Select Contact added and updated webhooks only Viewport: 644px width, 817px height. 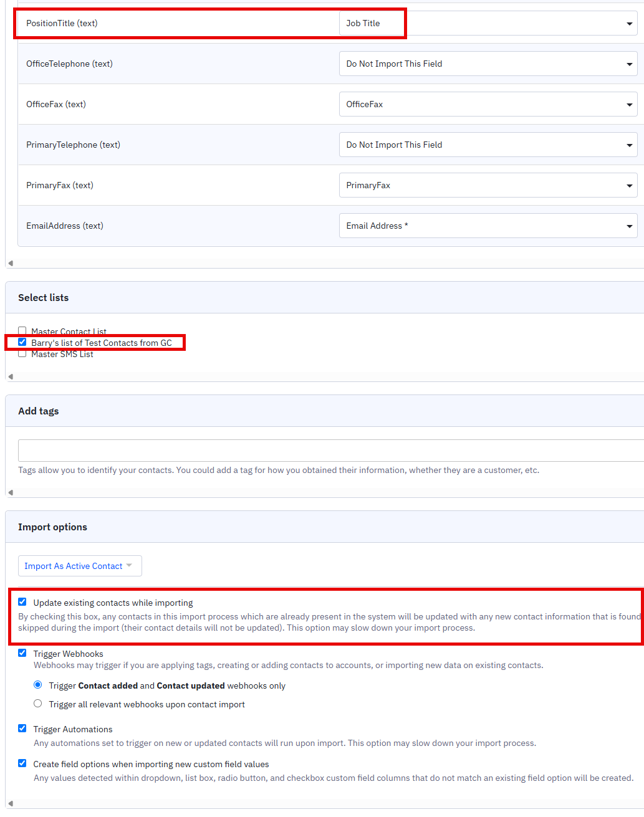[x=38, y=685]
